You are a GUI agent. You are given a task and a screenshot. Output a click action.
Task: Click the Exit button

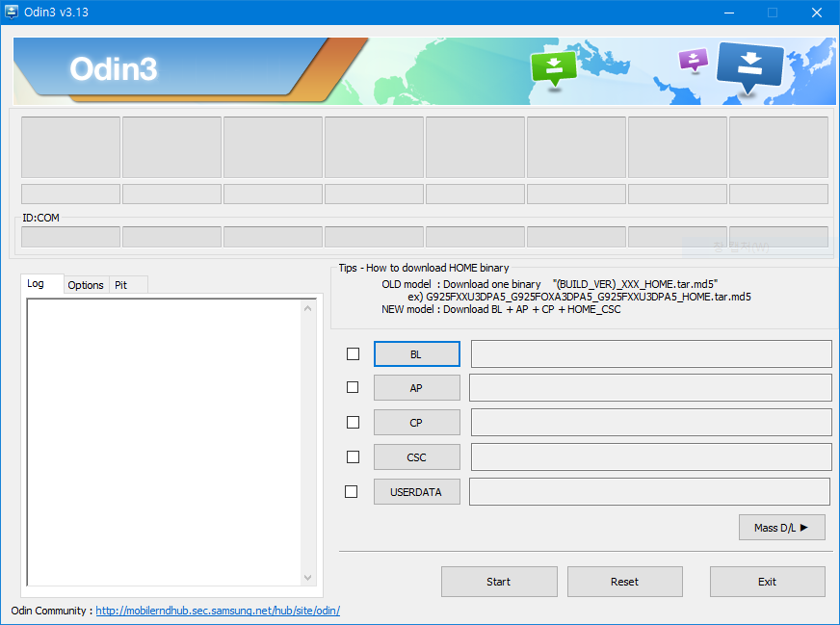(x=767, y=582)
